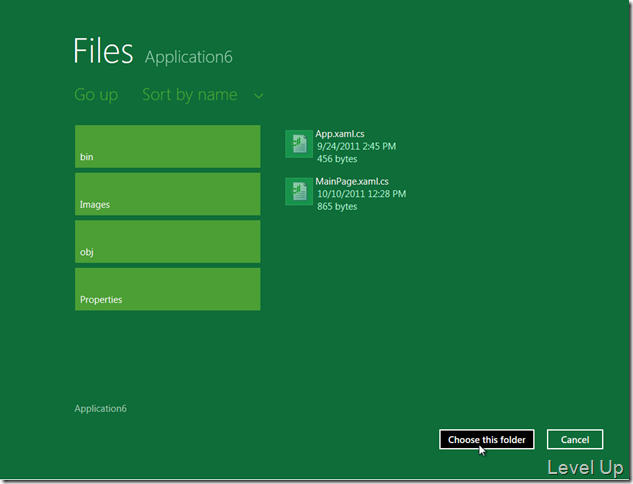Click the Files heading

coord(103,51)
